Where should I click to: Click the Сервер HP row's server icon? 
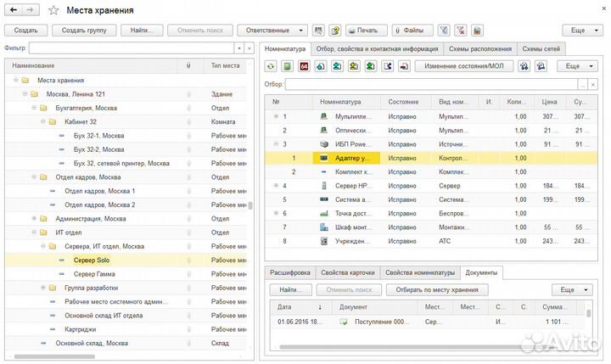pos(324,186)
